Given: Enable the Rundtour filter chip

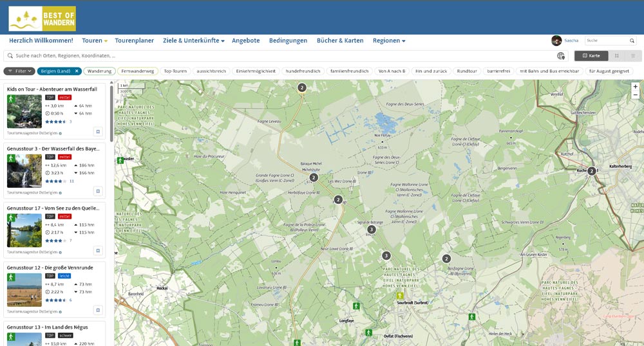Looking at the screenshot, I should coord(467,71).
